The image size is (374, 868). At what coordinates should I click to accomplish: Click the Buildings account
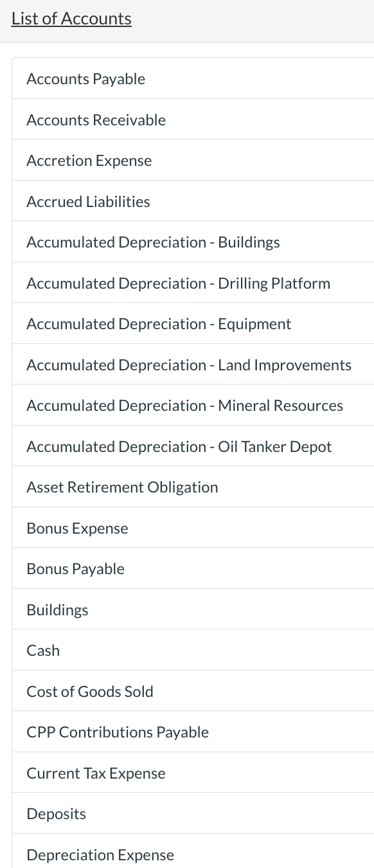(57, 610)
